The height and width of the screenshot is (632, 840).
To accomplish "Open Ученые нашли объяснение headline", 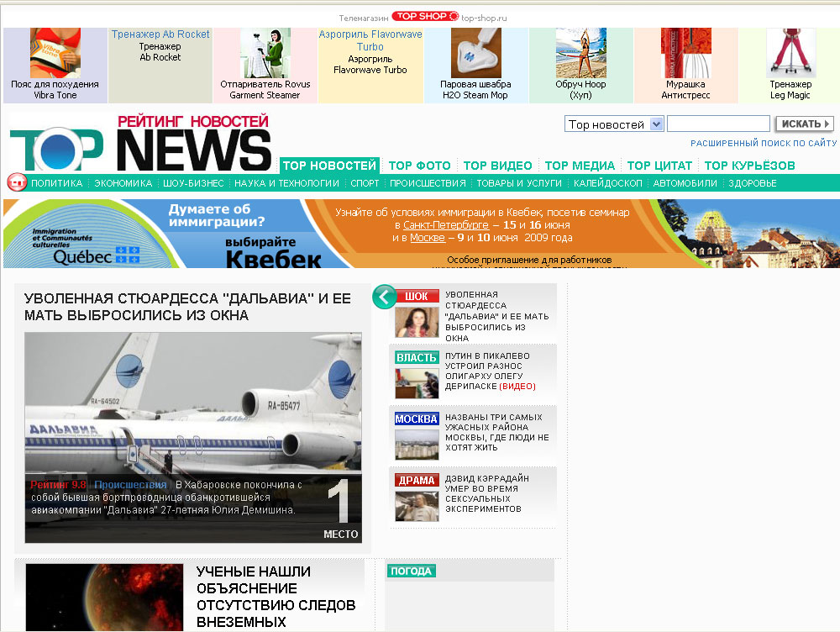I will (x=276, y=597).
